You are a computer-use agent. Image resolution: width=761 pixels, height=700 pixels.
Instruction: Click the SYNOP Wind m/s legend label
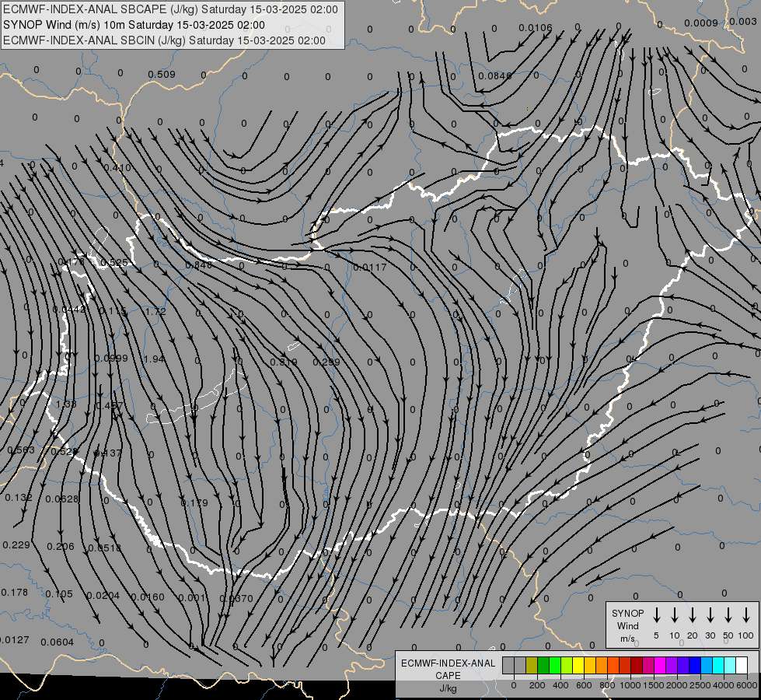point(627,626)
